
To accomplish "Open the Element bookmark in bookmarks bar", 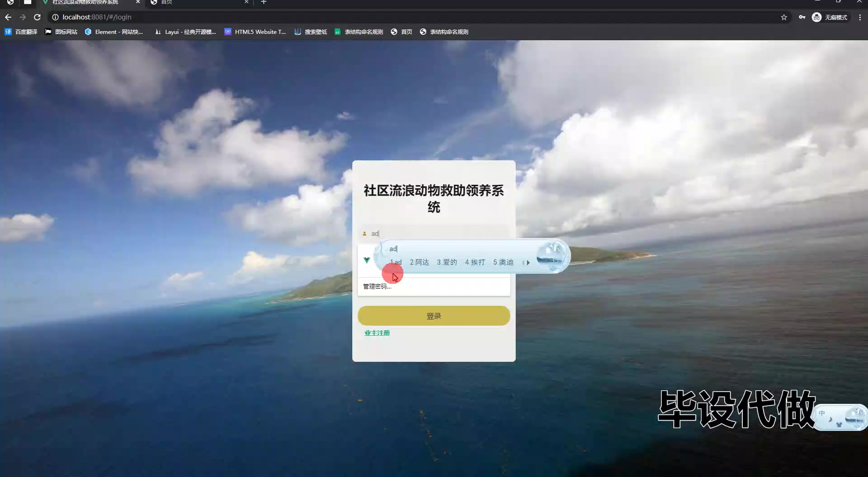I will tap(114, 32).
